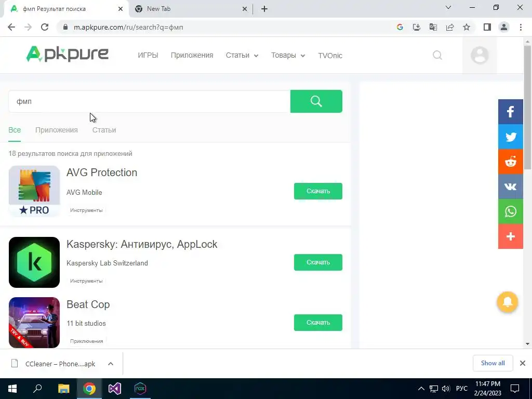Open the AVG Protection app thumbnail
This screenshot has width=532, height=399.
[x=34, y=191]
